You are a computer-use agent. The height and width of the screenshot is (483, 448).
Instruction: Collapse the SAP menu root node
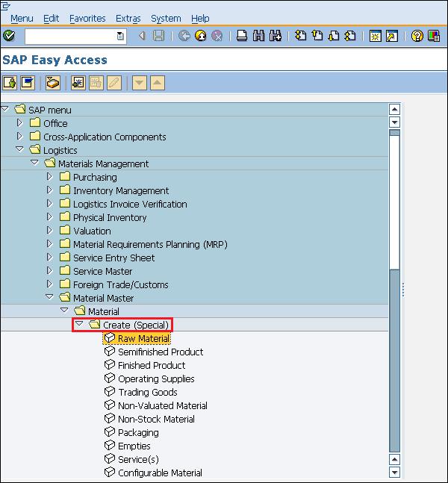click(5, 108)
